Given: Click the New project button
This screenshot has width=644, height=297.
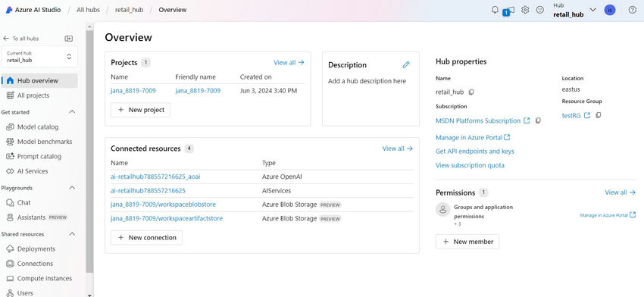Looking at the screenshot, I should (140, 110).
